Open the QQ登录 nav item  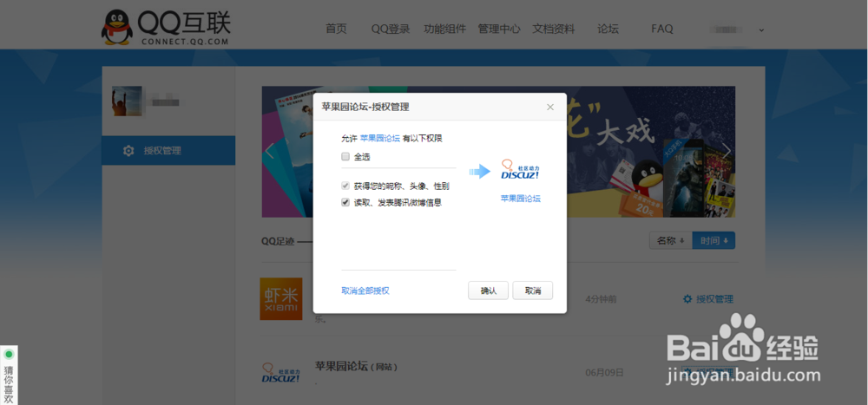coord(391,29)
